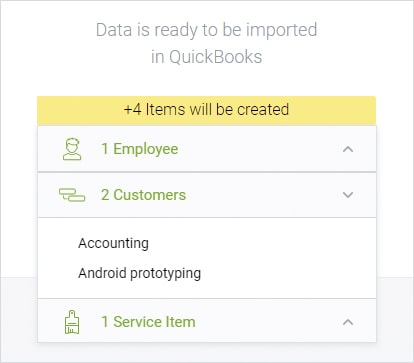Collapse the 2 Customers section chevron
The image size is (414, 363).
pos(348,195)
